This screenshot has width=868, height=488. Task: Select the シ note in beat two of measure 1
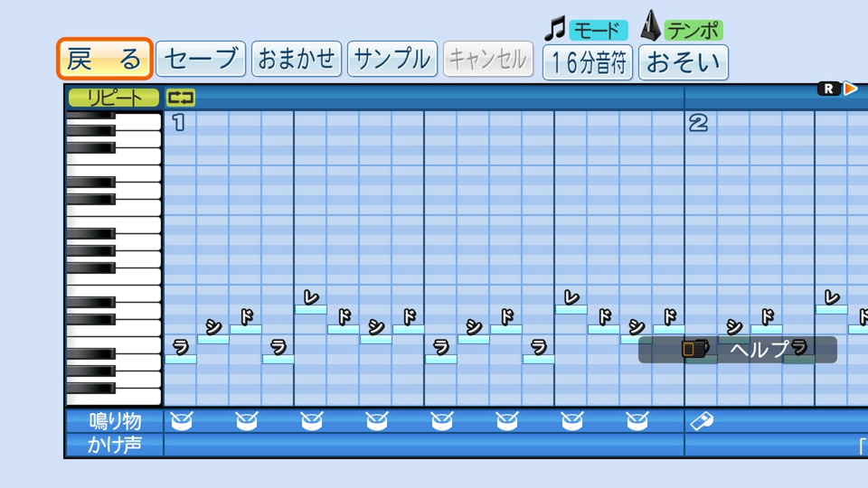(x=376, y=339)
